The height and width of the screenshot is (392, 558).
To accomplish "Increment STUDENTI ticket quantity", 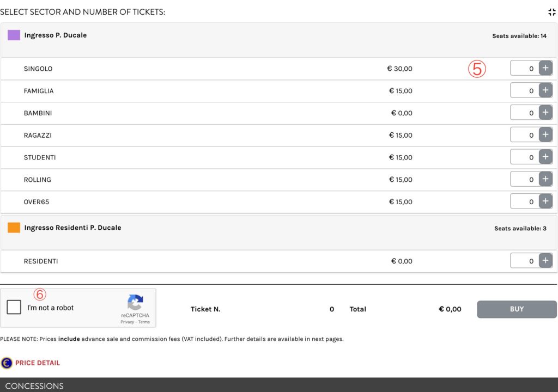I will coord(545,157).
